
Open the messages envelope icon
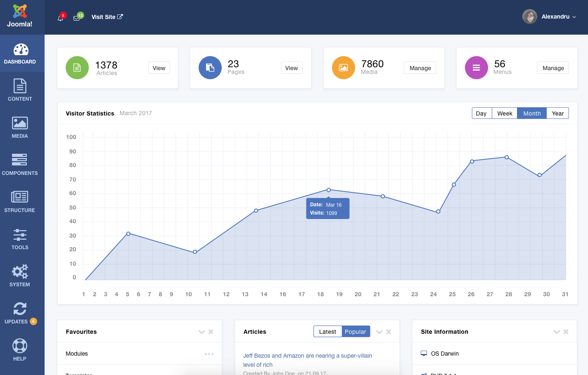pos(76,18)
